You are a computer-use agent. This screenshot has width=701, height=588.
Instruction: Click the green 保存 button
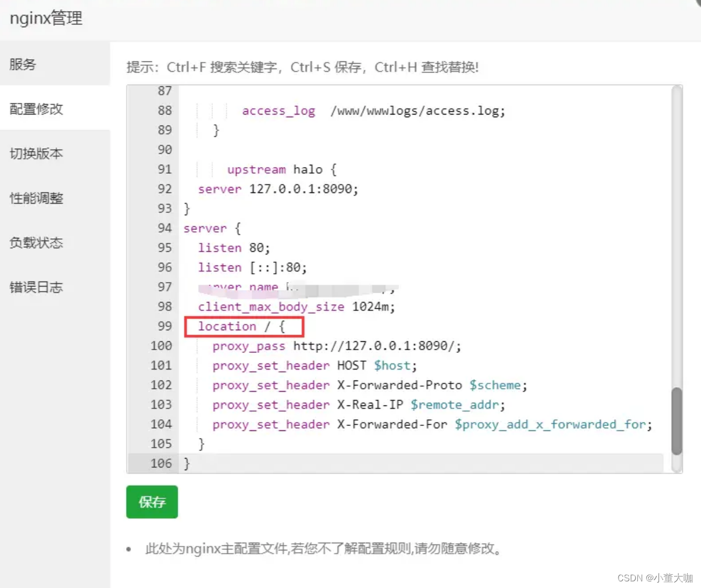pyautogui.click(x=152, y=502)
